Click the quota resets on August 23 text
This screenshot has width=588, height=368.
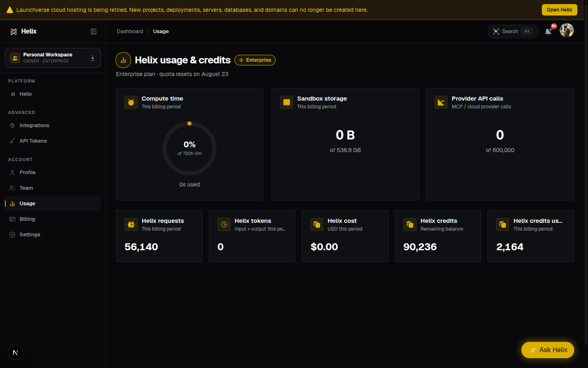194,74
